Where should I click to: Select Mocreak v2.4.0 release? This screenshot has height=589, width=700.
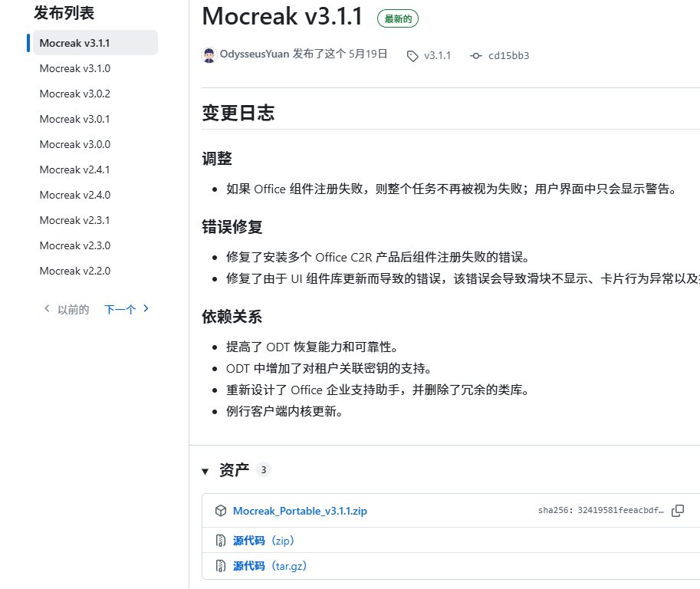(x=74, y=195)
